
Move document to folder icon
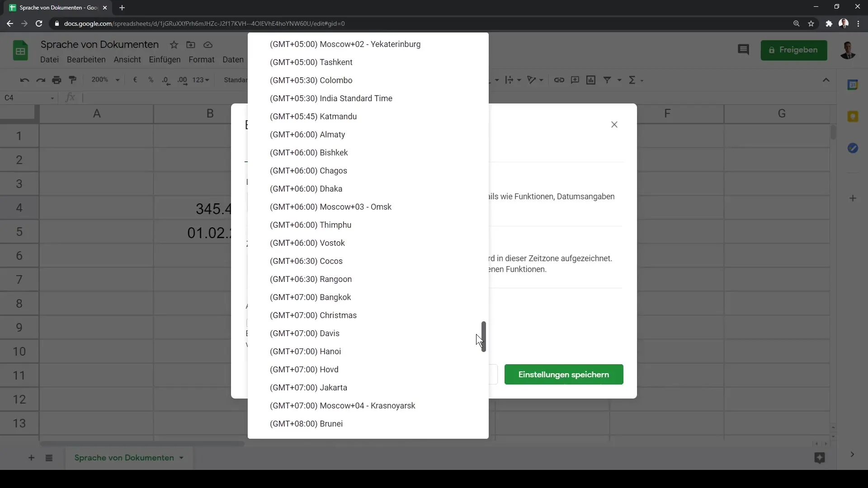tap(191, 45)
